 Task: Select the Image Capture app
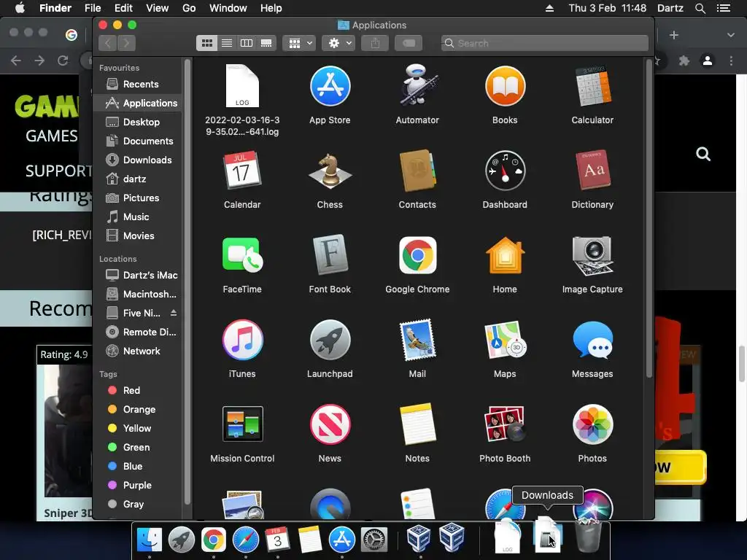coord(592,255)
